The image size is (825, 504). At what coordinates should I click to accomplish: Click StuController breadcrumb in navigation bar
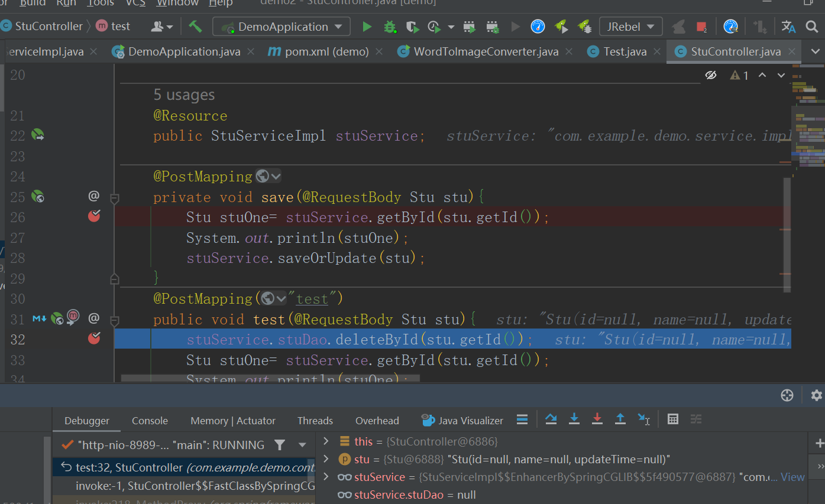pyautogui.click(x=42, y=26)
